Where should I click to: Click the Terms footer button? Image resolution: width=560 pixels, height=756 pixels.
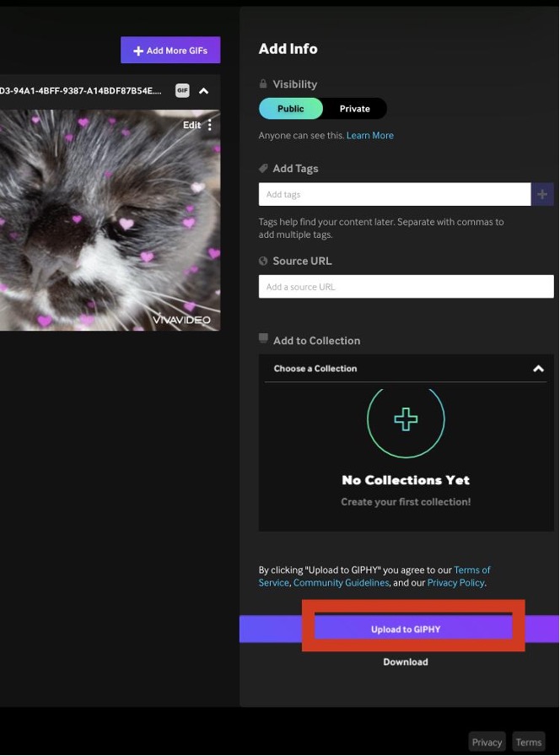tap(529, 742)
